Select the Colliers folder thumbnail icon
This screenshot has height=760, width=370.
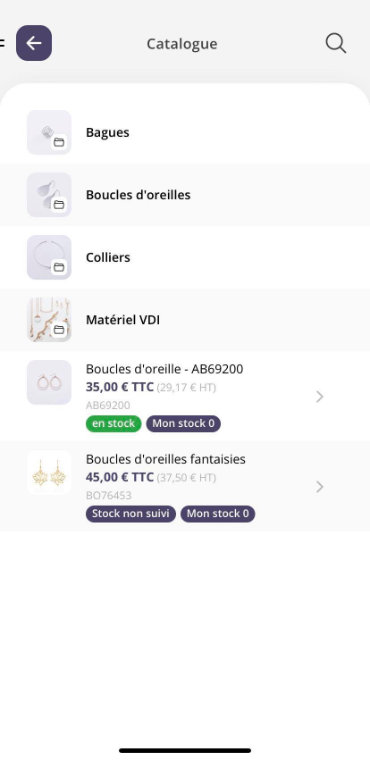(x=49, y=257)
